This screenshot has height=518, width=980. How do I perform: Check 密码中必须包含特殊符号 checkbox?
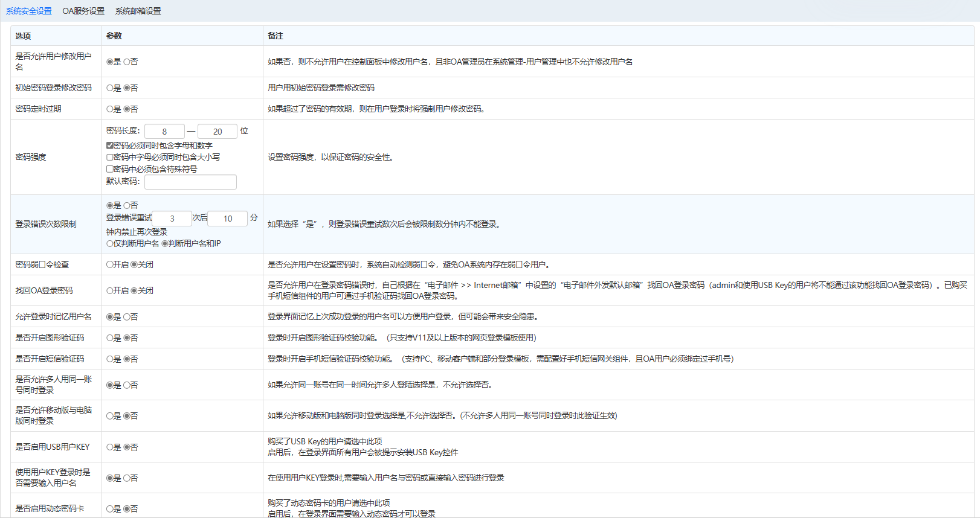pos(110,169)
